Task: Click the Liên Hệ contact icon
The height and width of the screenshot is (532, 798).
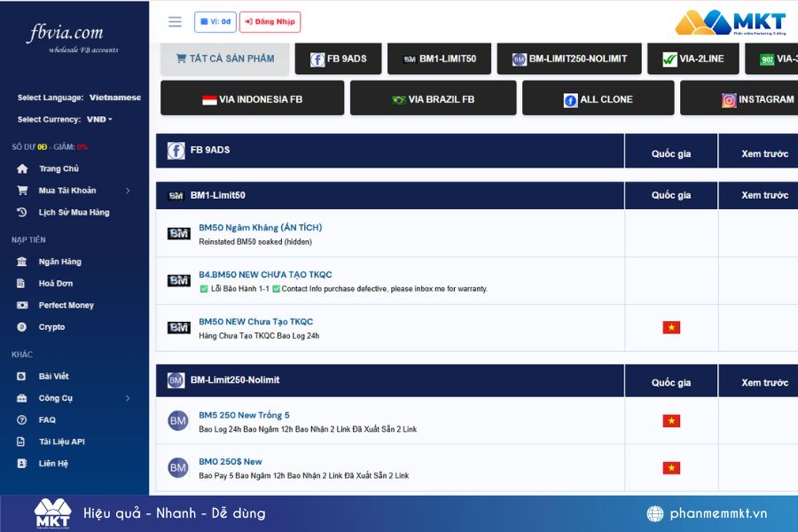Action: tap(22, 463)
